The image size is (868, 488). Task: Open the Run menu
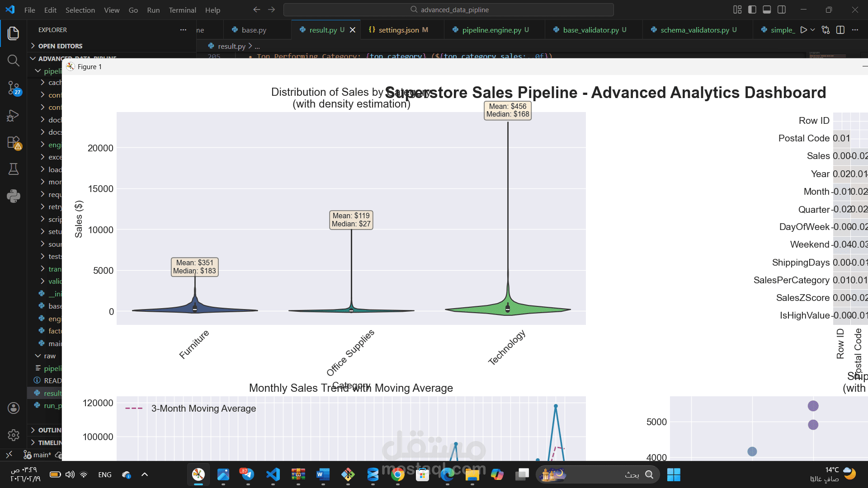coord(153,10)
